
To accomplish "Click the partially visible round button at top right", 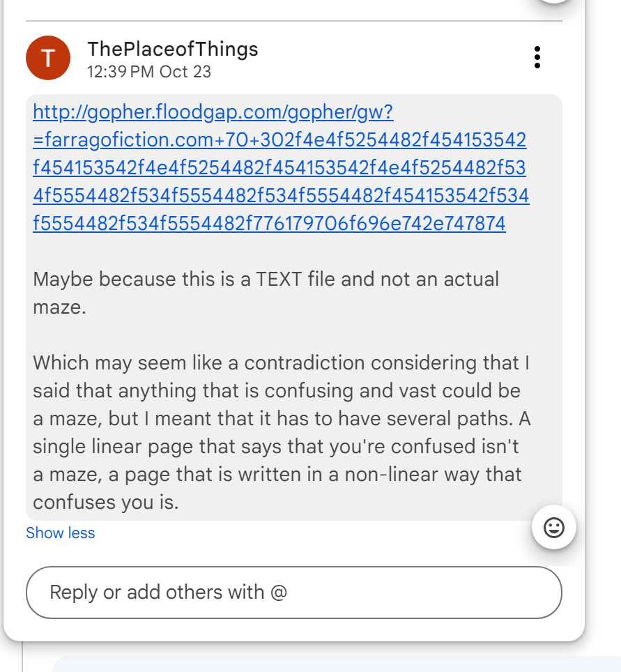I will [555, 2].
